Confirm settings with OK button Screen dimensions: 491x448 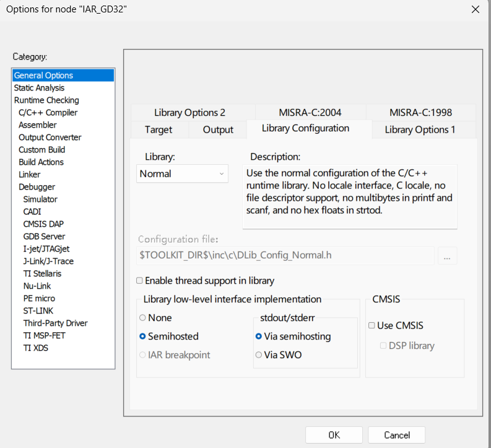coord(334,435)
